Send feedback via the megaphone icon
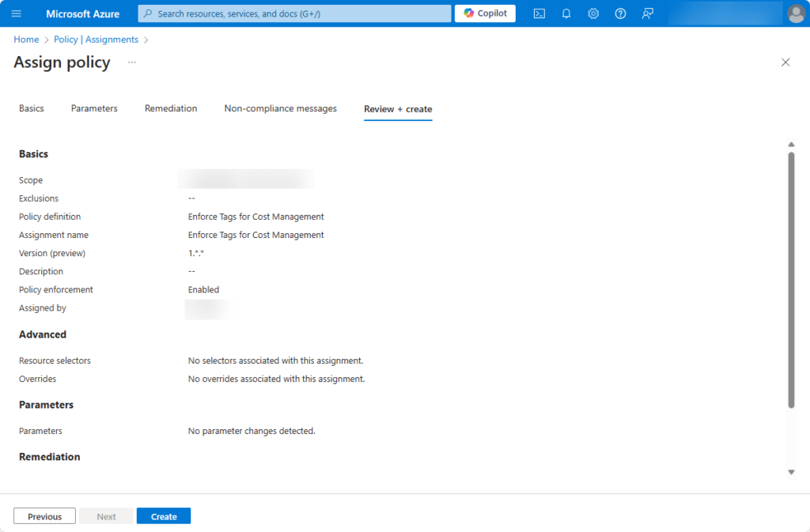The width and height of the screenshot is (810, 532). pos(646,13)
